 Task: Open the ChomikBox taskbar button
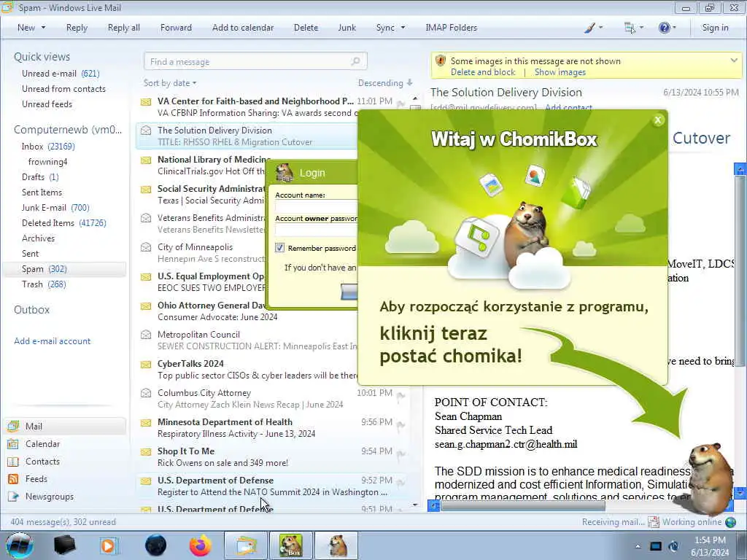point(291,545)
